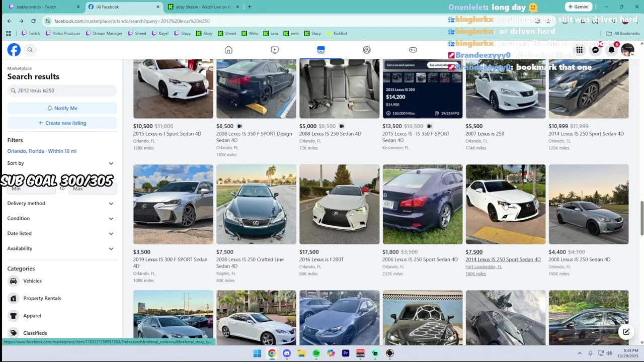Open the Kayel bookmark

[160, 34]
